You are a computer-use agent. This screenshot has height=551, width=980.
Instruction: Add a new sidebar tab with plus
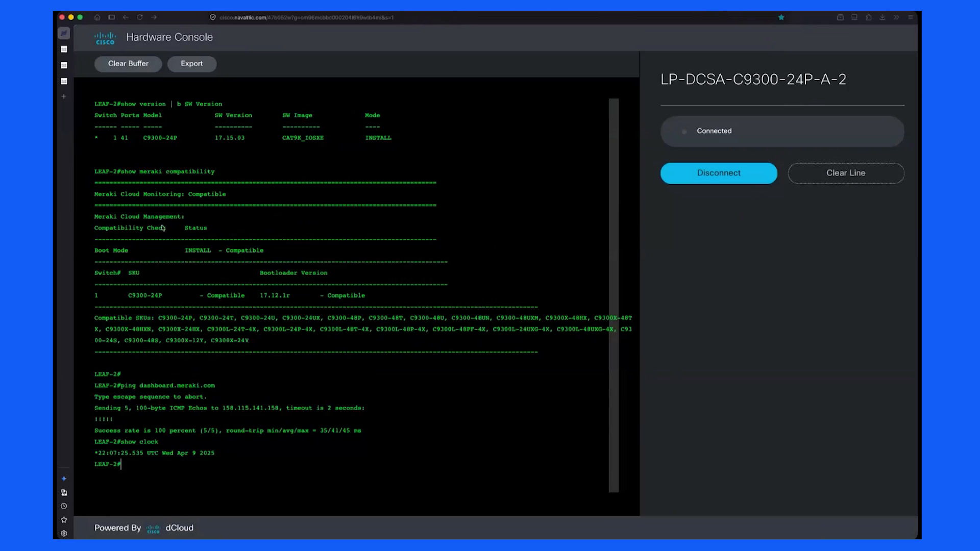click(64, 96)
